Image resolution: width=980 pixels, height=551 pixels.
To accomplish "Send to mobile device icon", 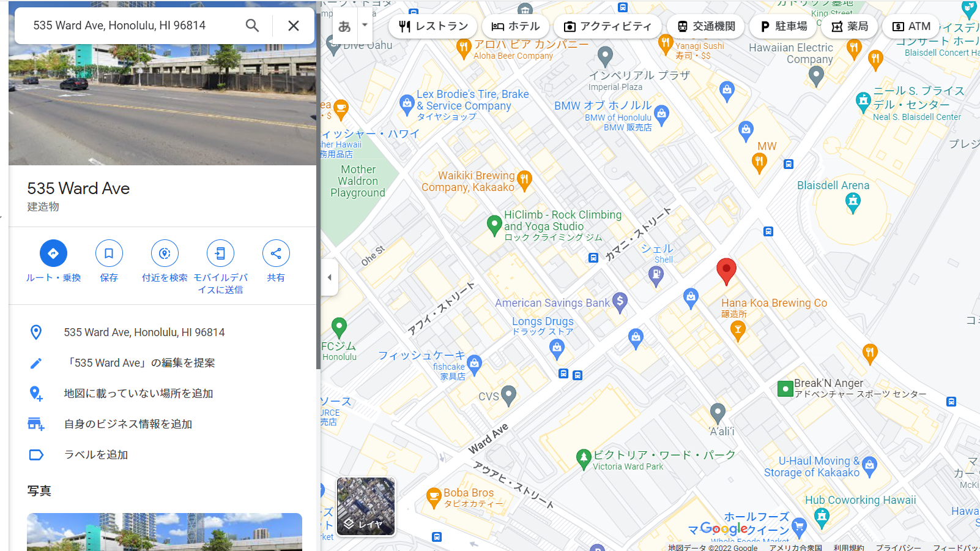I will 220,253.
